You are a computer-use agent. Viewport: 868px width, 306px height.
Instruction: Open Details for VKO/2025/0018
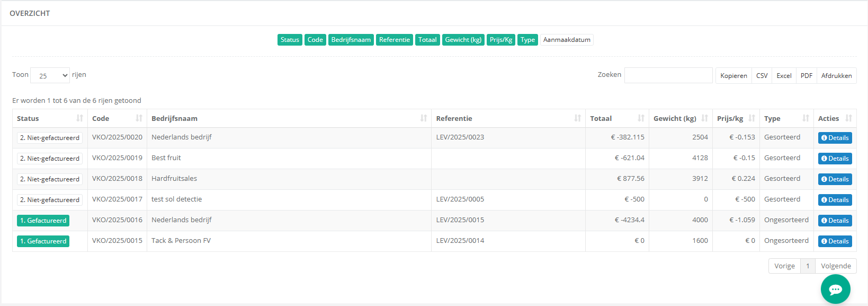pos(835,179)
